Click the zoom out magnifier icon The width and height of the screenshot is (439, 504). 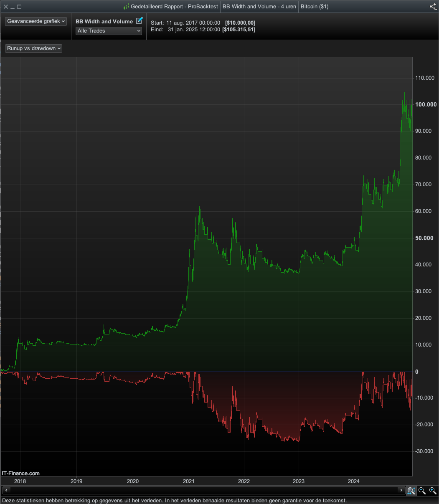(x=422, y=490)
